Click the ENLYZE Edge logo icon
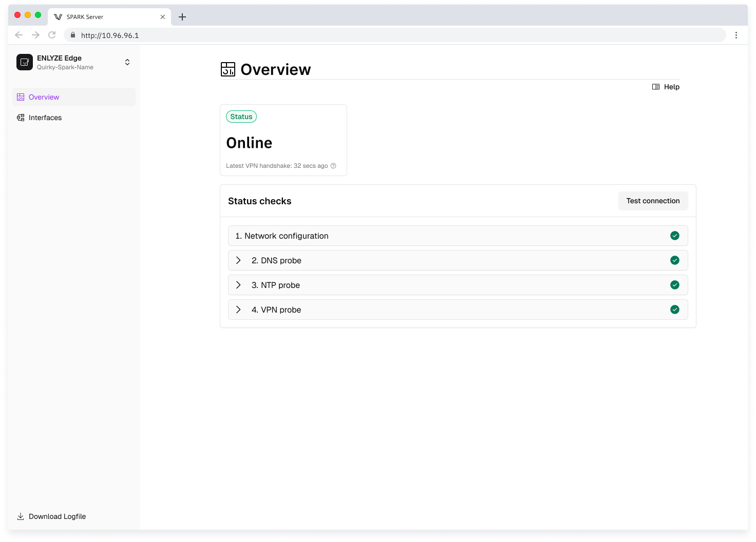The image size is (756, 542). [x=25, y=62]
